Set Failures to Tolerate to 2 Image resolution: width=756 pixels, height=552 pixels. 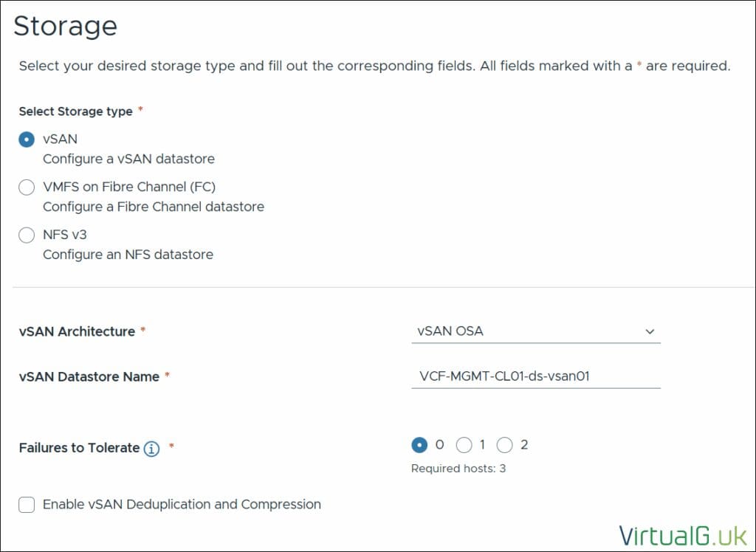click(x=505, y=445)
